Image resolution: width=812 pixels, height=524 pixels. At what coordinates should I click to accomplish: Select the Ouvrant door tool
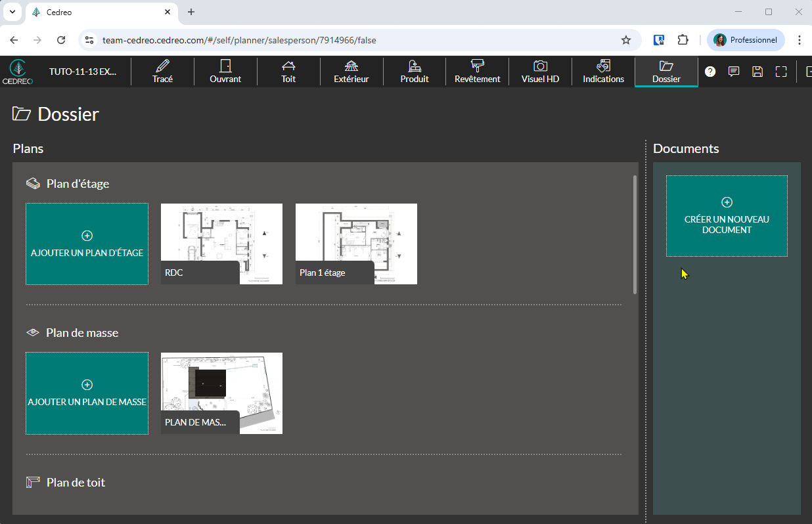[225, 72]
